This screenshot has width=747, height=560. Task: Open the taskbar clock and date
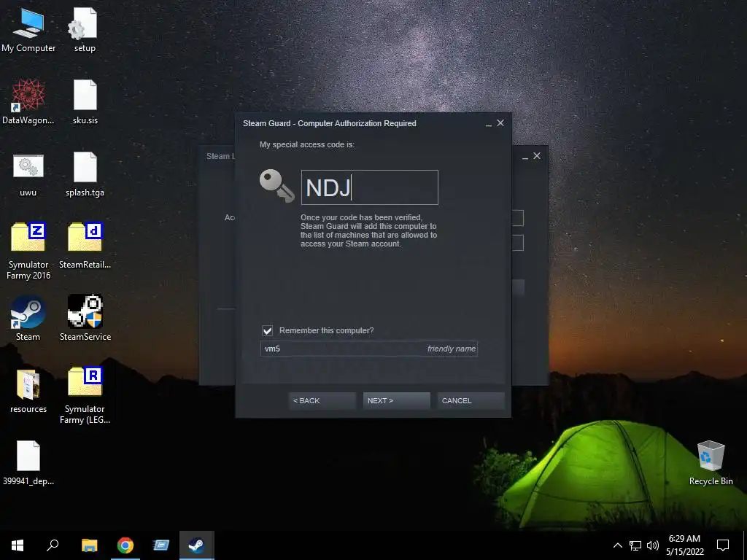[x=684, y=545]
